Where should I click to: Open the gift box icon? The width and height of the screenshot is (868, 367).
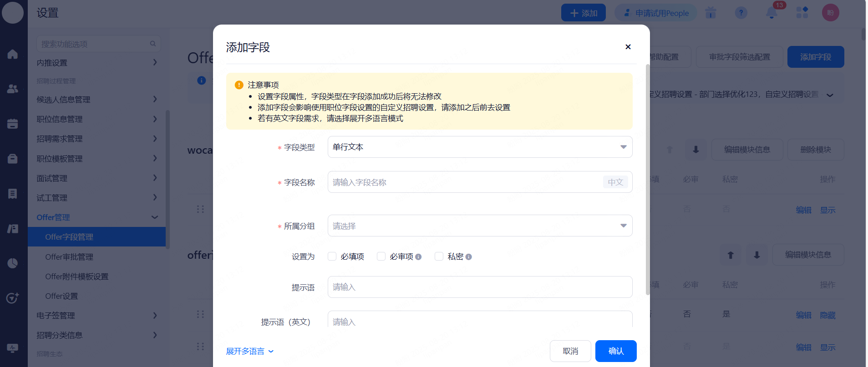[711, 13]
